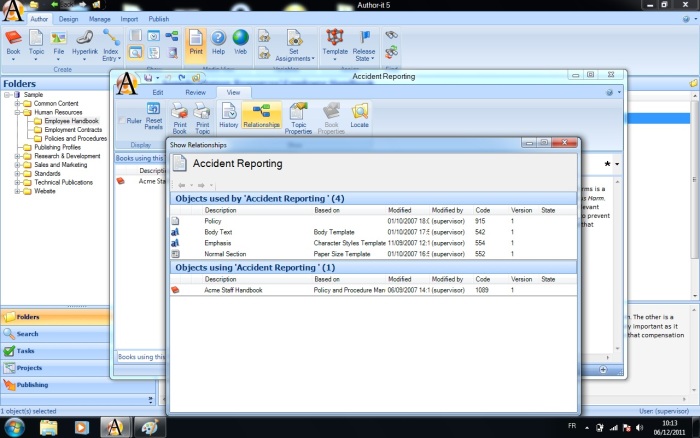This screenshot has width=700, height=438.
Task: Open the media player taskbar icon
Action: point(81,427)
